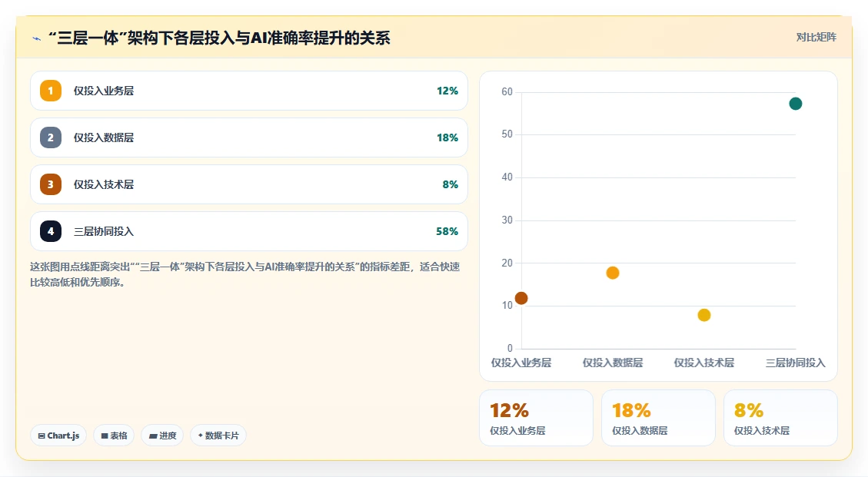
Task: Click the teal data point for 三层协同投入
Action: point(796,104)
